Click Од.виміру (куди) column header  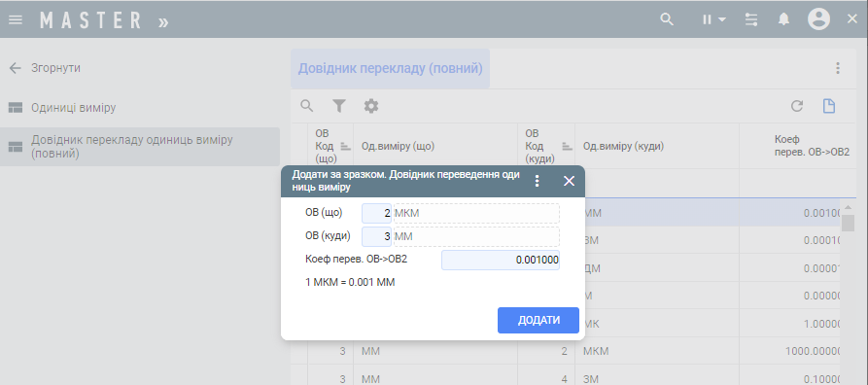(623, 146)
